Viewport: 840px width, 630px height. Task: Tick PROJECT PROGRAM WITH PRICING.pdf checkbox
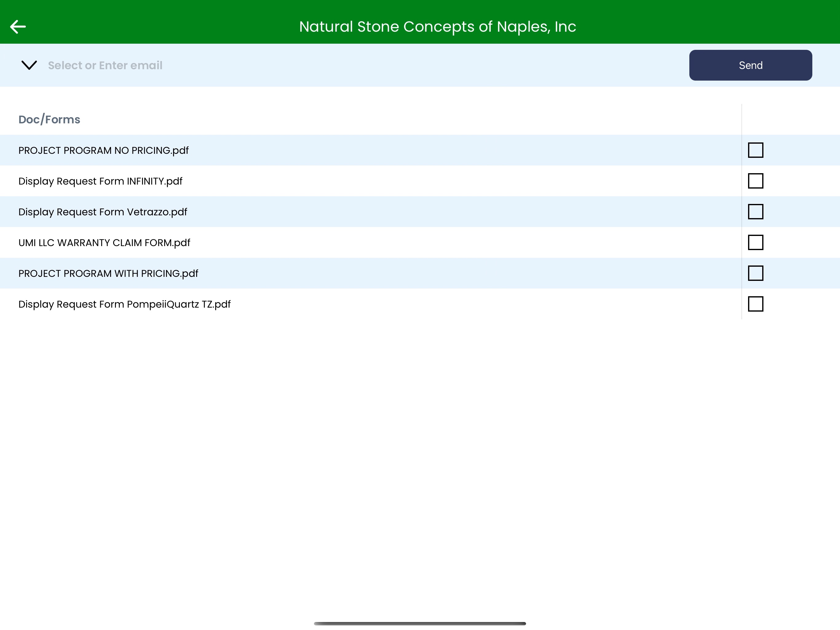pyautogui.click(x=755, y=273)
